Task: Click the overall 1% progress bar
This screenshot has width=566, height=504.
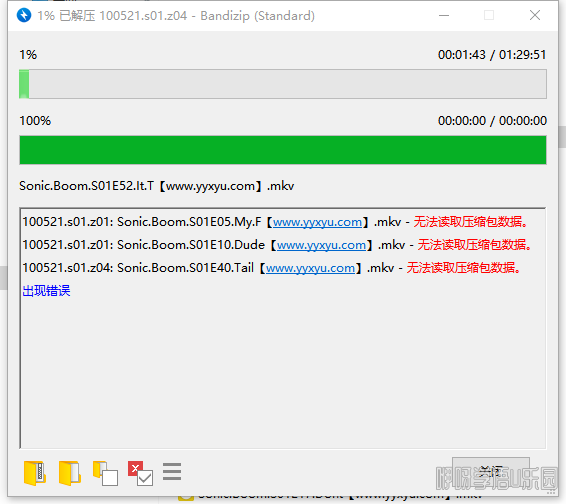Action: coord(283,84)
